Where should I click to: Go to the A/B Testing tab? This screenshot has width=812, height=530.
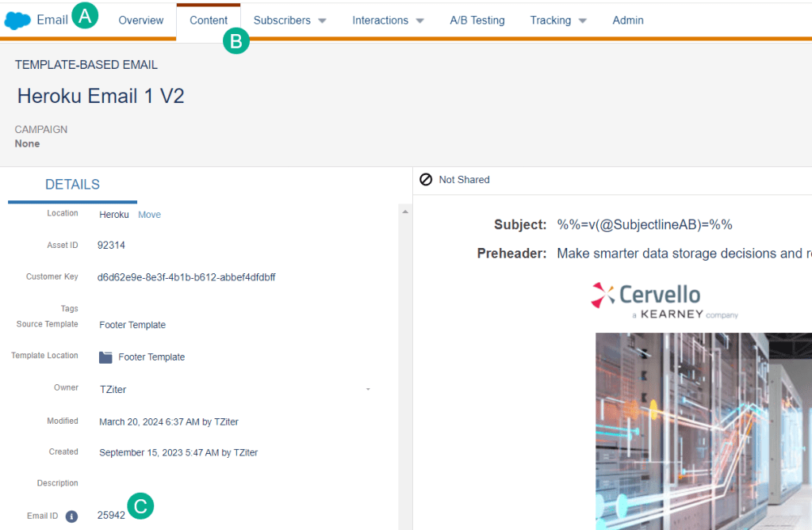click(477, 21)
